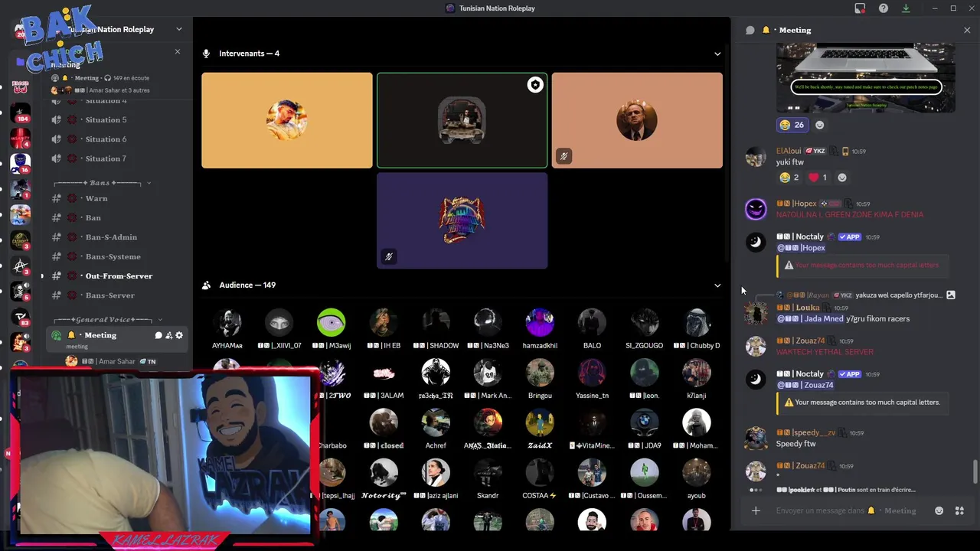
Task: Close the Meeting stage banner in sidebar
Action: coord(178,51)
